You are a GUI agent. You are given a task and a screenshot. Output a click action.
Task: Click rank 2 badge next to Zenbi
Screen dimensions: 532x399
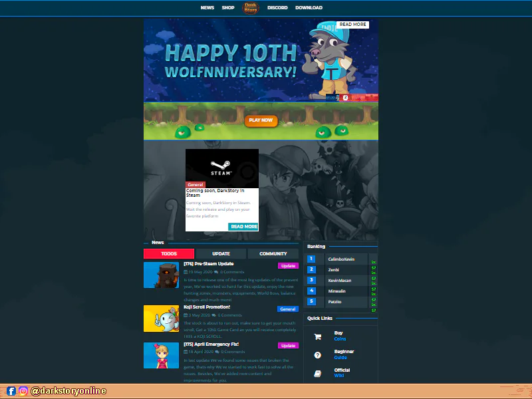click(311, 269)
